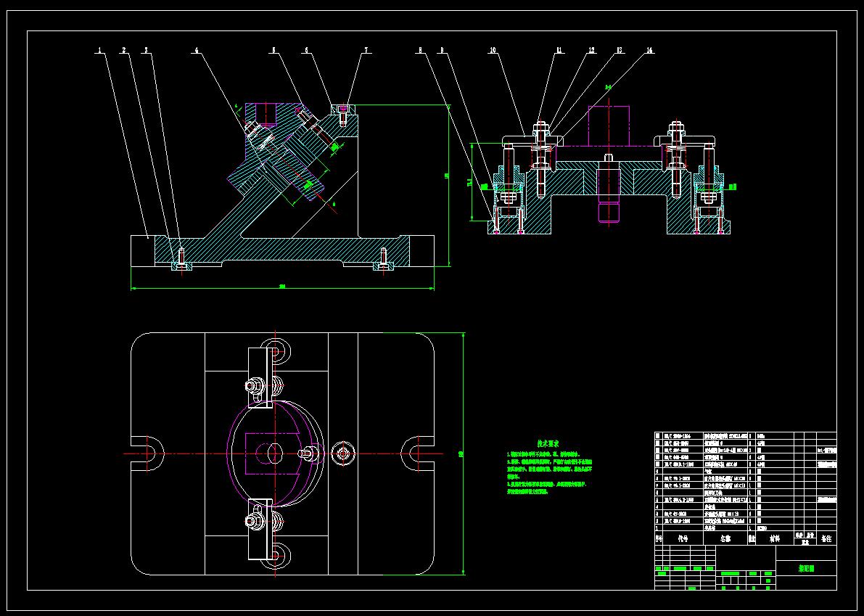
Task: Select part callout number 4
Action: [x=196, y=50]
